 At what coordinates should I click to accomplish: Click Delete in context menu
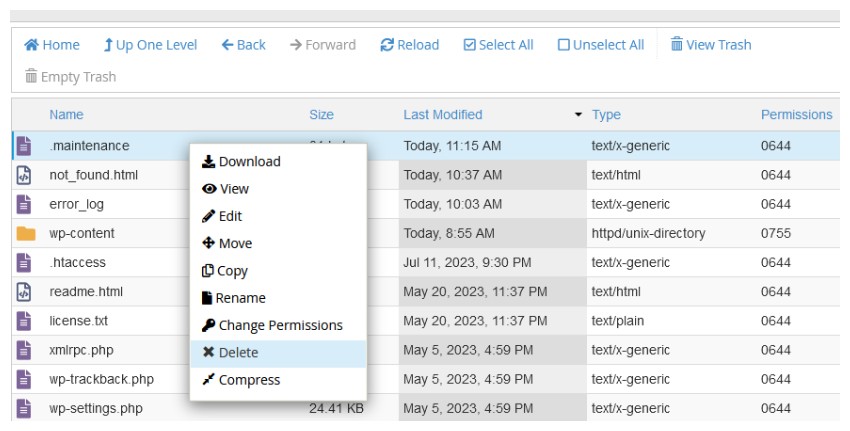(x=230, y=353)
